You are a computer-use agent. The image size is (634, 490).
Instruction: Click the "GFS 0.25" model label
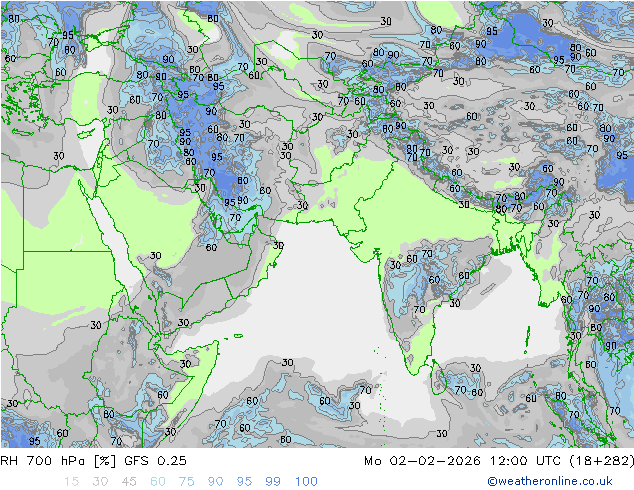pos(155,461)
